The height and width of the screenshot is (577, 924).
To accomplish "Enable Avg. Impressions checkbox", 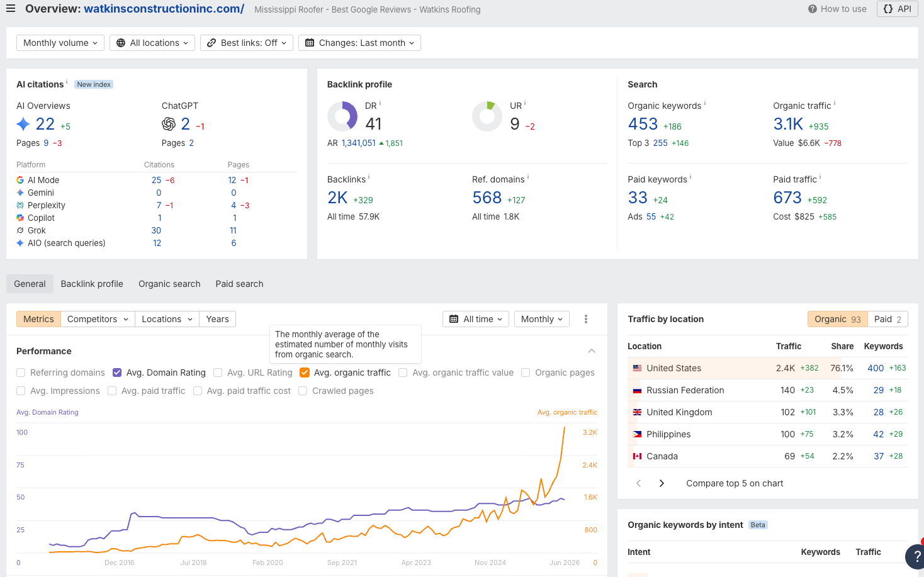I will [21, 391].
